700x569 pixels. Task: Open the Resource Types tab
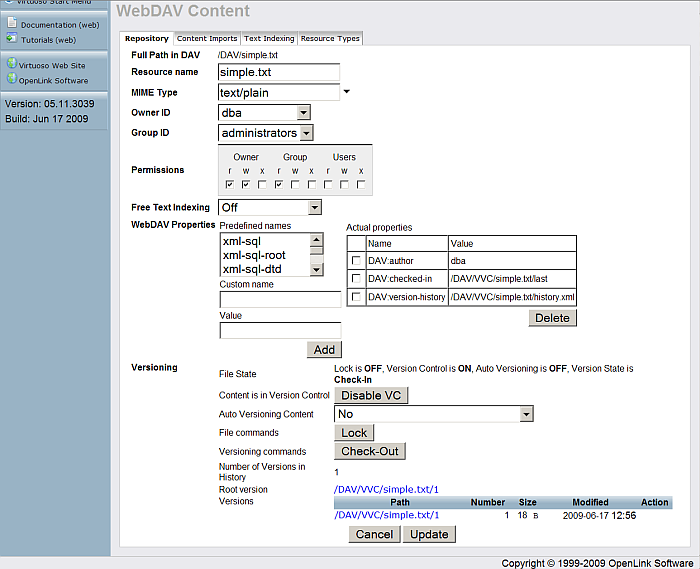(330, 39)
